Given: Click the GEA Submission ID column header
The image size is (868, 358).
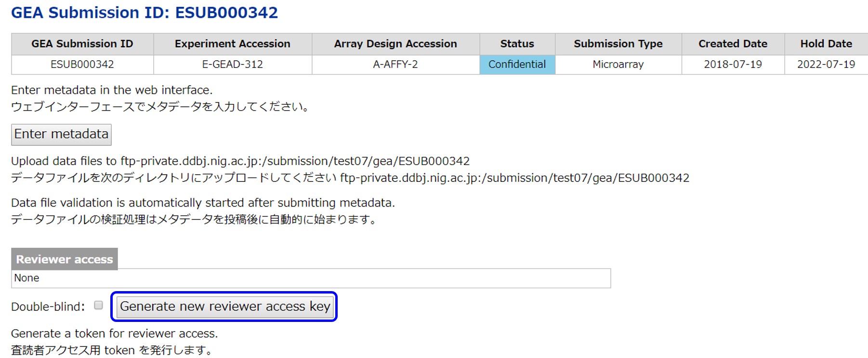Looking at the screenshot, I should (82, 44).
